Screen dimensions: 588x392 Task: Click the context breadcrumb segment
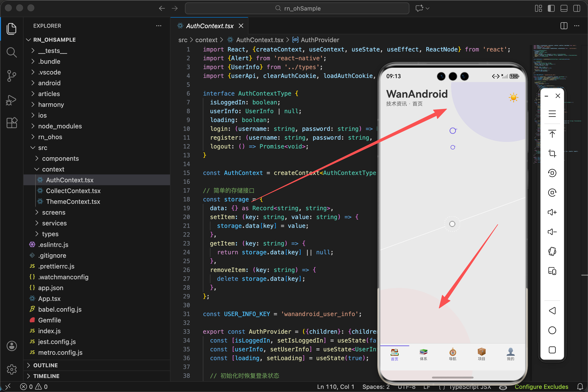[206, 40]
